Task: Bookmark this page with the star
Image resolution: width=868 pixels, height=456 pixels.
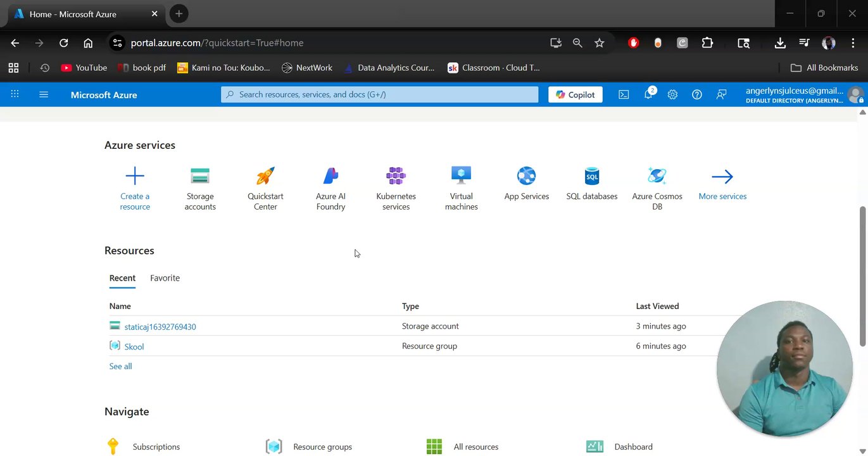Action: 599,43
